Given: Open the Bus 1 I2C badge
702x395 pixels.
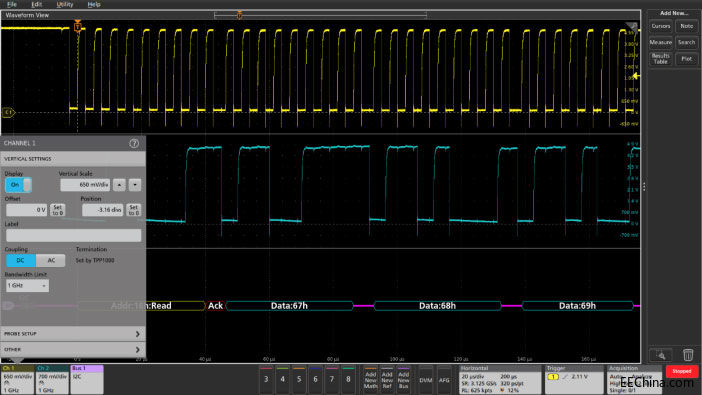Looking at the screenshot, I should pos(87,379).
